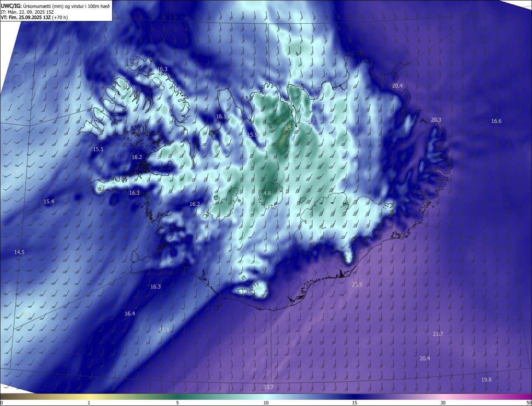Viewport: 532px width, 406px height.
Task: Click the legend tick label 1
Action: (x=89, y=403)
